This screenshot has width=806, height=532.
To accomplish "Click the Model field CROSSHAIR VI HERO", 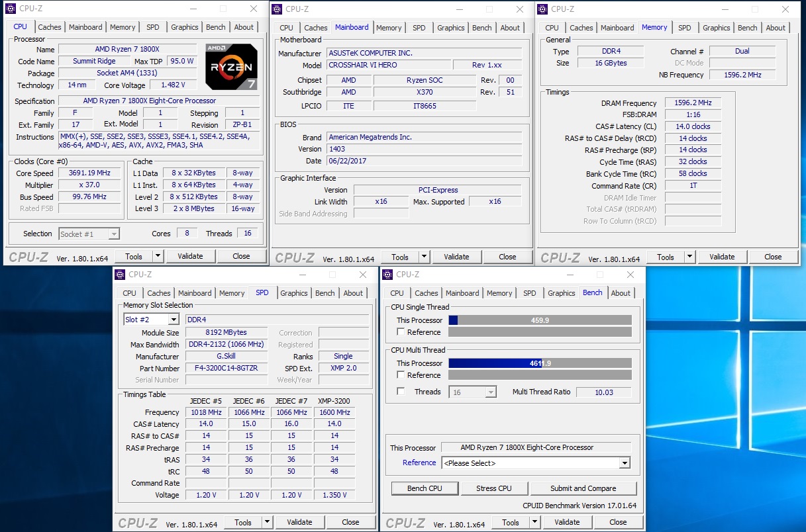I will [x=389, y=65].
